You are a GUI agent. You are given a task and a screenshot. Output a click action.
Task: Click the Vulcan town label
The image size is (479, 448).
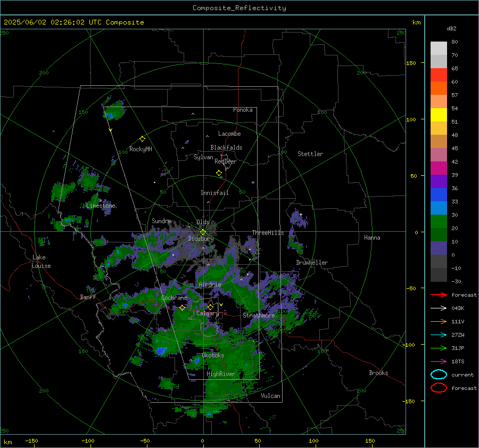point(270,396)
